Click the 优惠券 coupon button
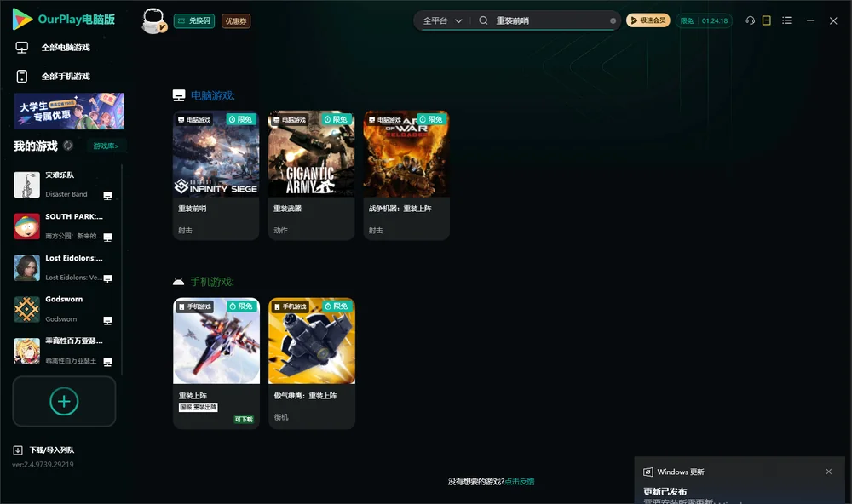 coord(236,20)
